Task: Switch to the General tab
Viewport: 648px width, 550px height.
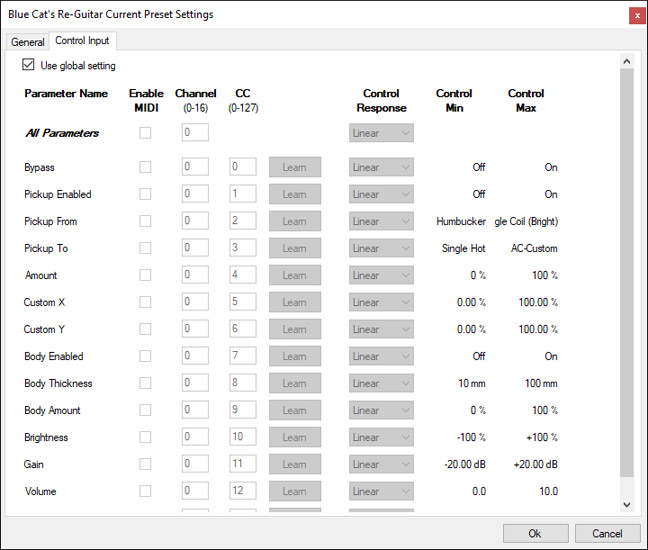Action: pos(27,42)
